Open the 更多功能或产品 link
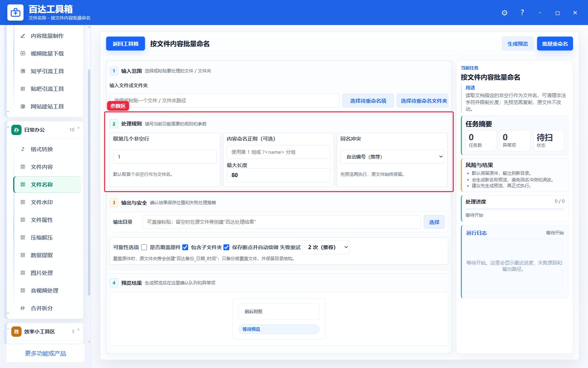The height and width of the screenshot is (368, 588). pyautogui.click(x=46, y=353)
